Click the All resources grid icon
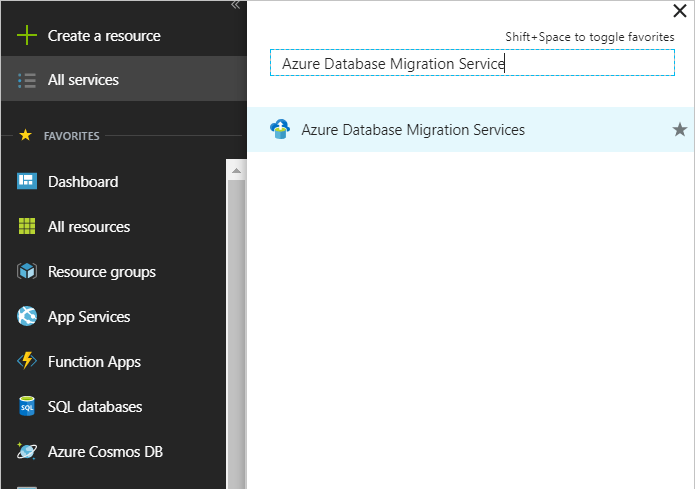The width and height of the screenshot is (695, 489). pos(27,227)
